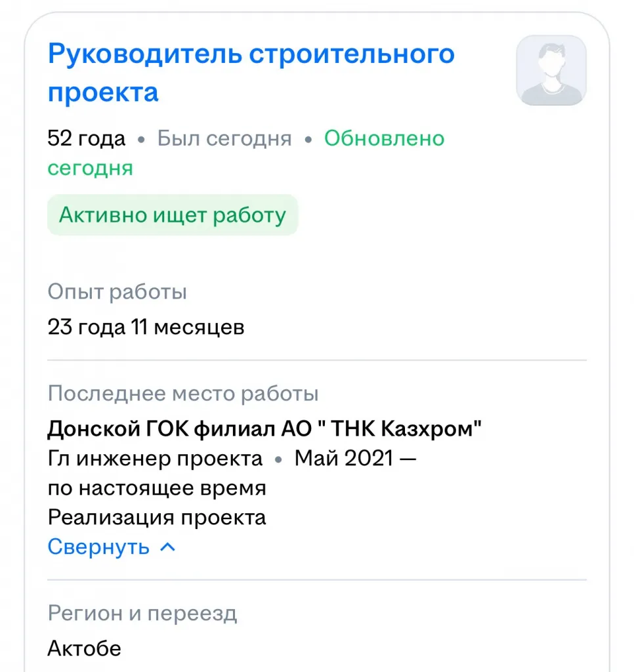Click the up chevron beside "Свернуть"
The width and height of the screenshot is (634, 672).
168,547
